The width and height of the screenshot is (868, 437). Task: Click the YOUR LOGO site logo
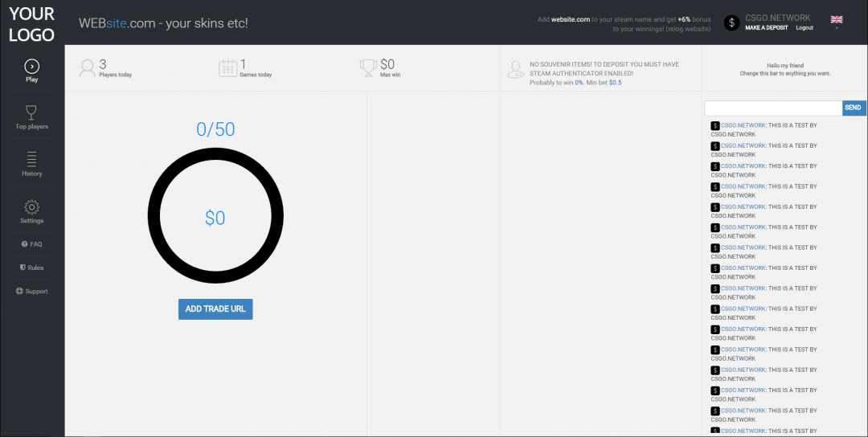pyautogui.click(x=32, y=24)
